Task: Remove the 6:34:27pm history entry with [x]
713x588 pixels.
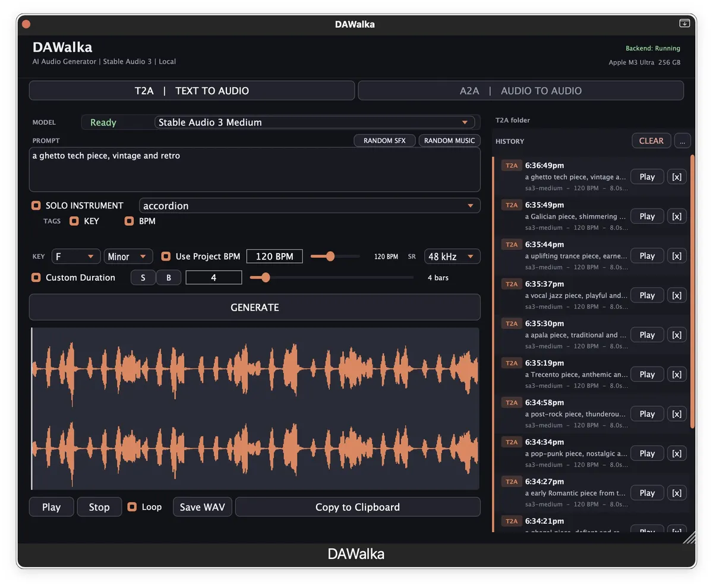Action: point(677,493)
